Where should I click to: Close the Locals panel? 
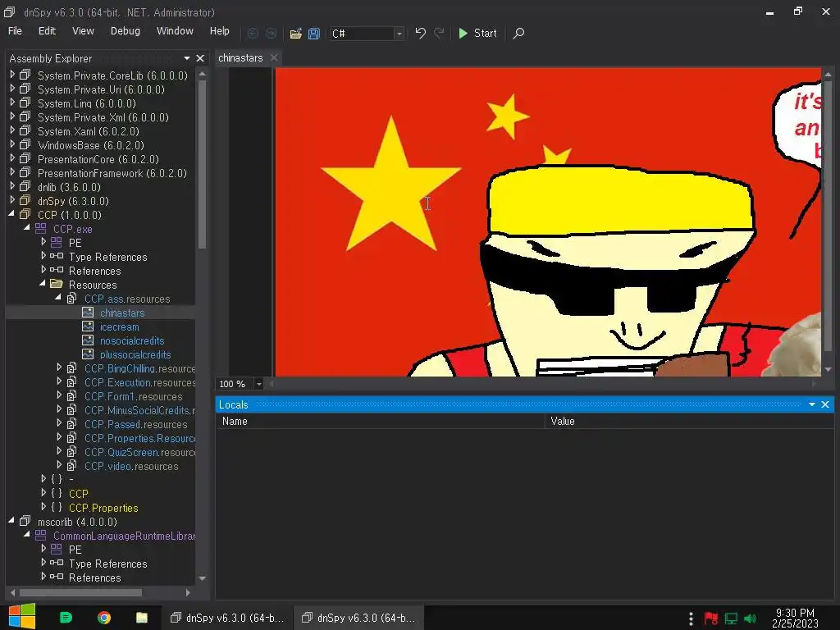825,404
